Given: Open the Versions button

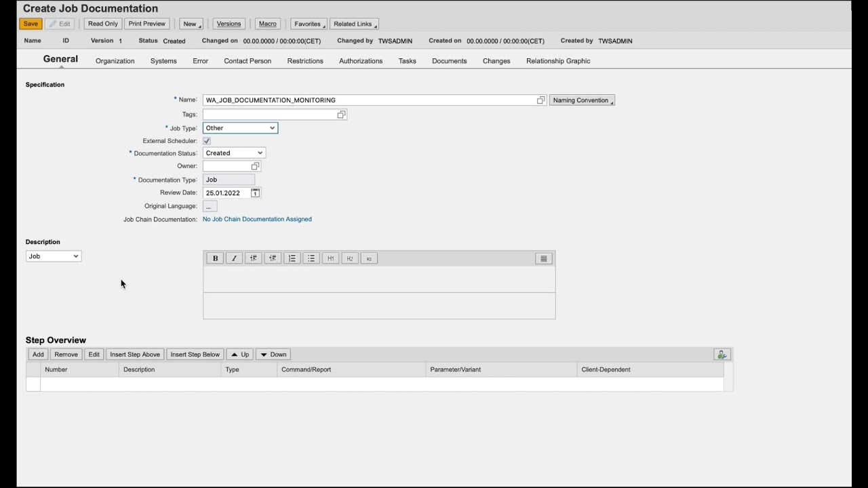Looking at the screenshot, I should coord(229,24).
